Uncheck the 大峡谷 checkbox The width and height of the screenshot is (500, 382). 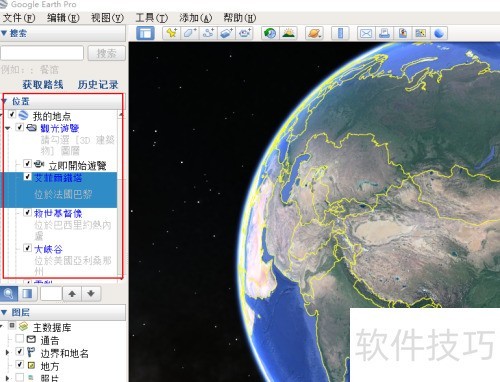tap(28, 248)
